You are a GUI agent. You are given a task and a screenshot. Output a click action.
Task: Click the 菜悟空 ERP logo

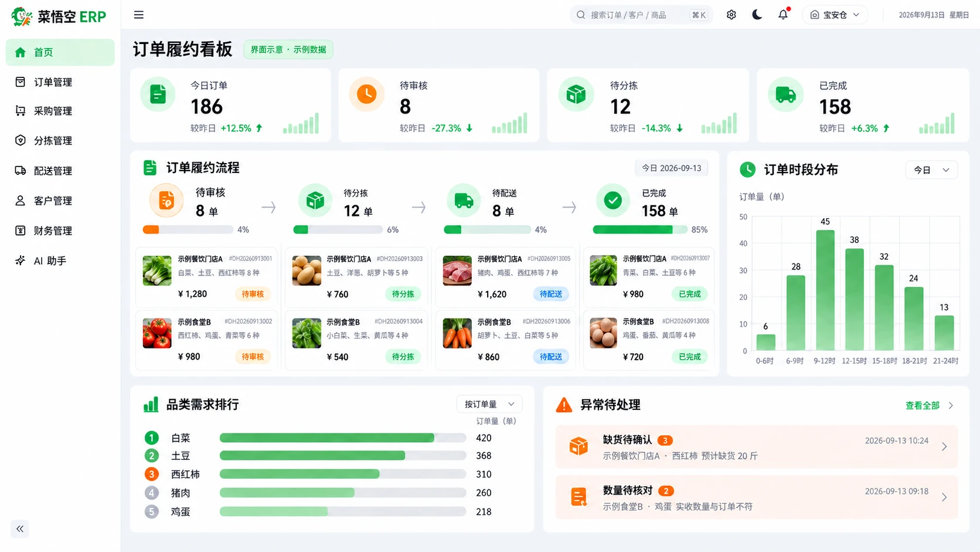click(x=59, y=16)
